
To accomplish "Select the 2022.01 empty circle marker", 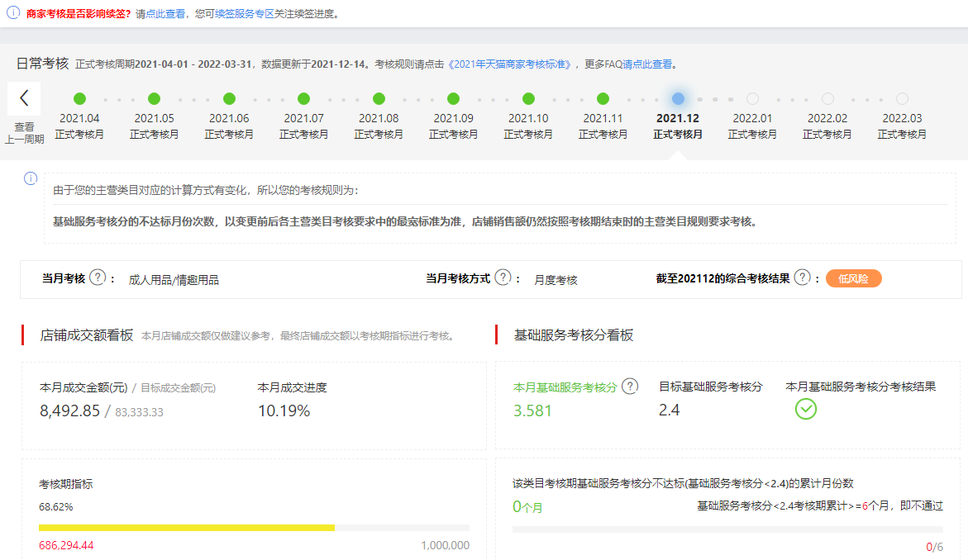I will click(752, 98).
